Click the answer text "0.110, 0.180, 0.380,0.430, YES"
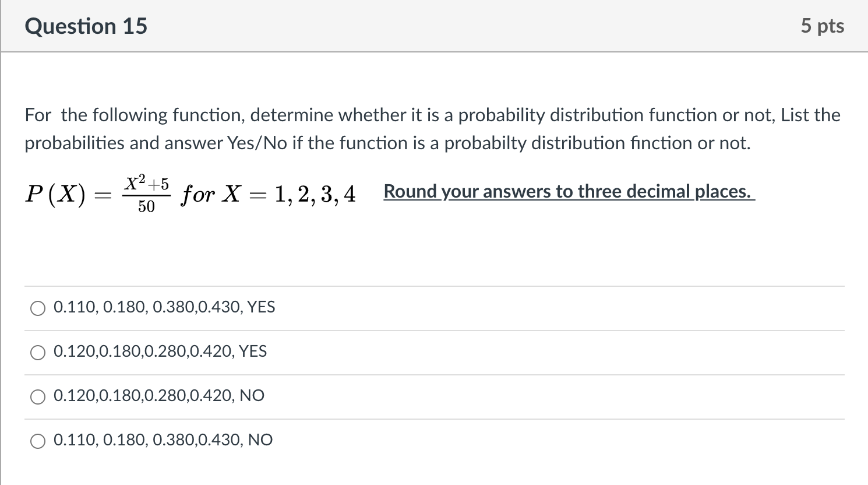Screen dimensions: 868x485 164,307
